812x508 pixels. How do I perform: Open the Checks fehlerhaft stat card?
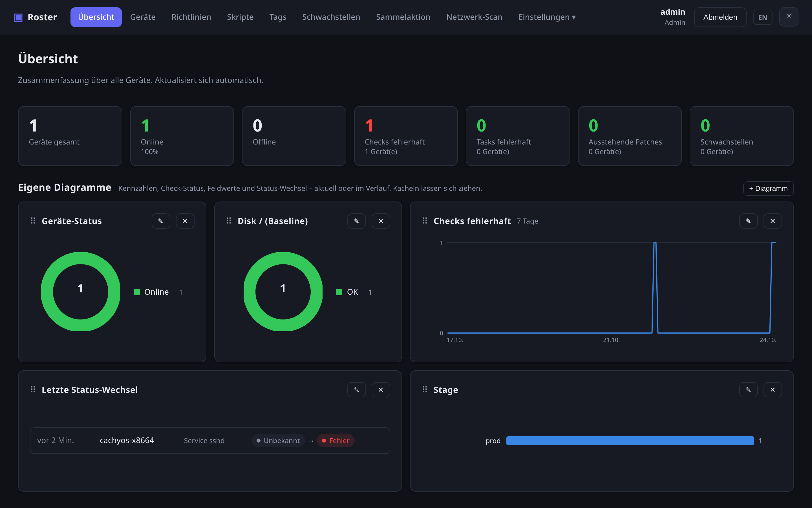tap(406, 136)
